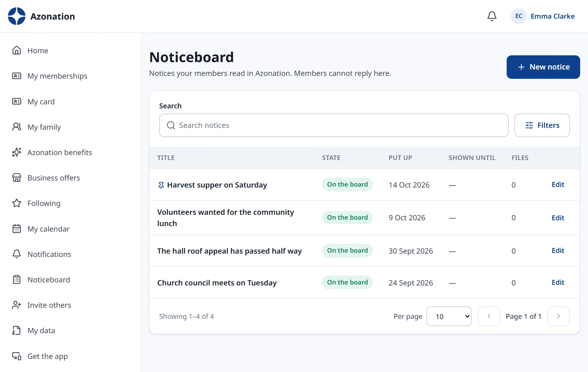Click the Invite others person-plus icon

(x=17, y=305)
